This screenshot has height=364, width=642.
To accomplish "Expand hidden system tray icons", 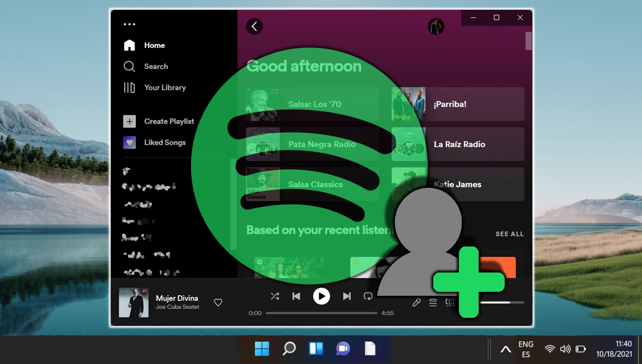I will tap(505, 349).
